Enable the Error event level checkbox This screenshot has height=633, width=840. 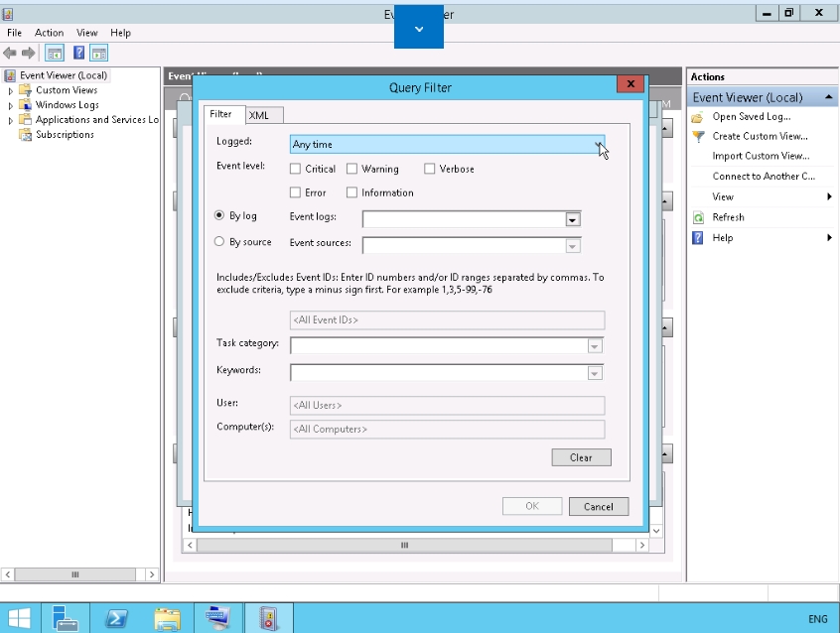tap(295, 192)
